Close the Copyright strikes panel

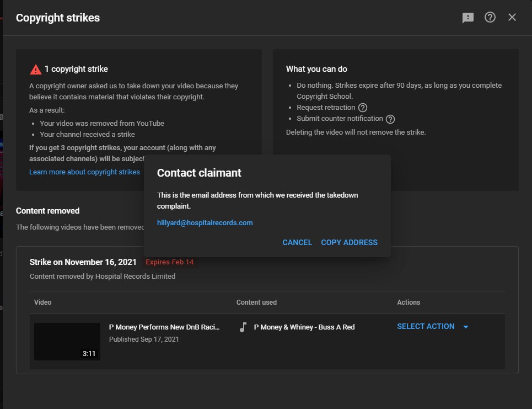[x=512, y=17]
